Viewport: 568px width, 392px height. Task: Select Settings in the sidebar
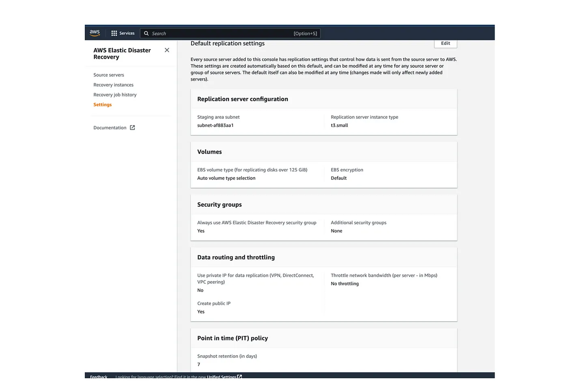102,105
